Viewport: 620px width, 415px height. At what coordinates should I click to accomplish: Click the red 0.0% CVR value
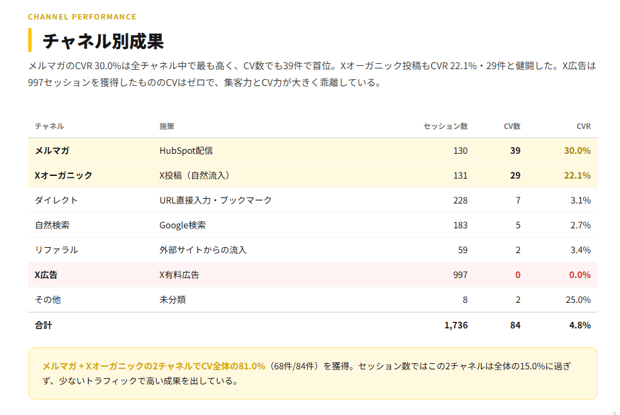[580, 275]
